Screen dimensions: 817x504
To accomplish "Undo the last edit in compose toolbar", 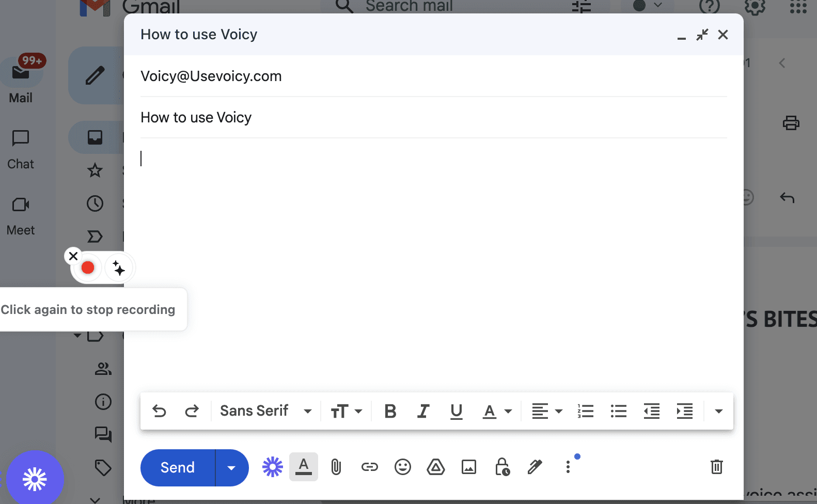I will (160, 411).
